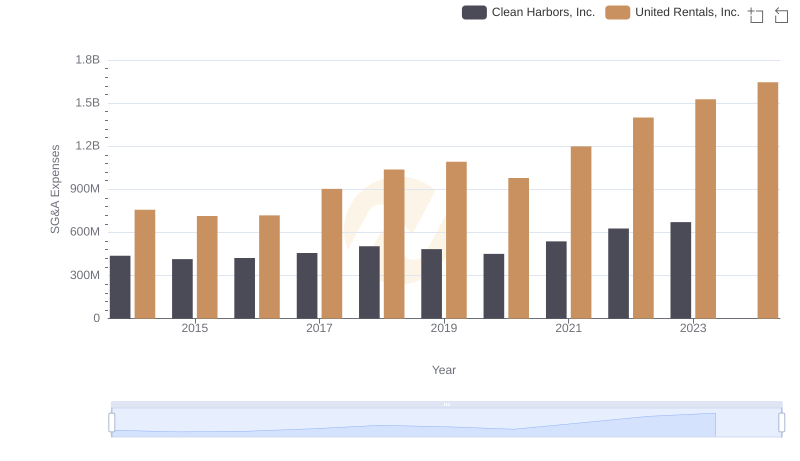The width and height of the screenshot is (800, 461).
Task: Click the 2023 x-axis label
Action: (693, 328)
